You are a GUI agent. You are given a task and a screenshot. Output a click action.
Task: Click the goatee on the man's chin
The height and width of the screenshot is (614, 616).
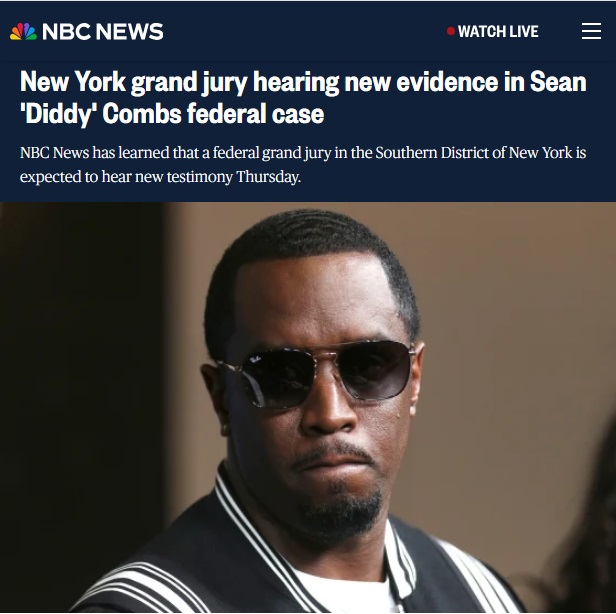[340, 511]
